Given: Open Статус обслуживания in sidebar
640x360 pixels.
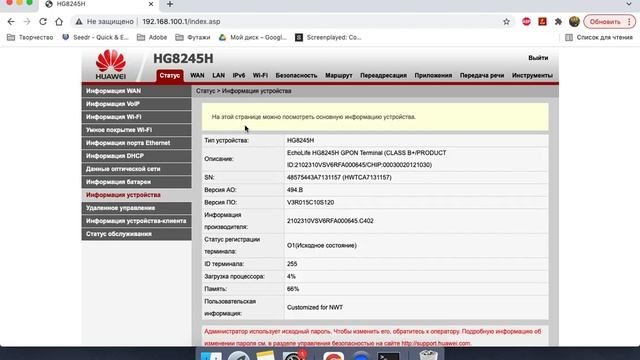Looking at the screenshot, I should [x=136, y=234].
